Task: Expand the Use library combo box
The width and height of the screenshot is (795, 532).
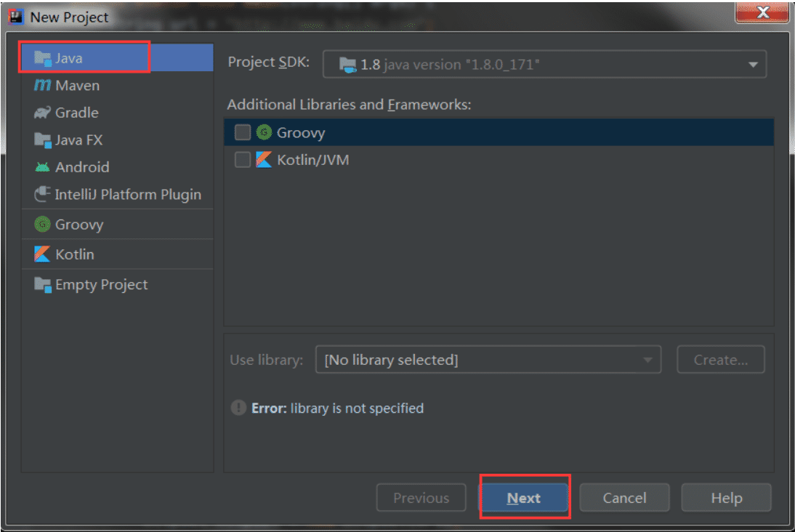Action: pos(488,360)
